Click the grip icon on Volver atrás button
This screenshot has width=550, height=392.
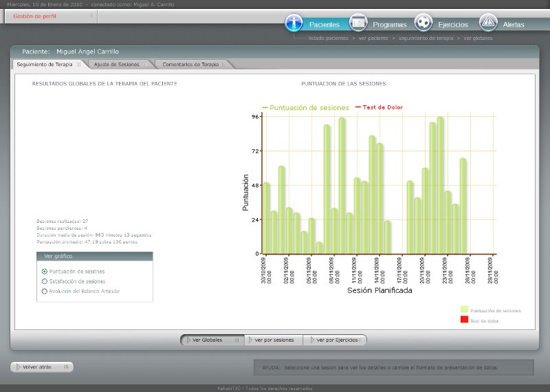click(66, 367)
